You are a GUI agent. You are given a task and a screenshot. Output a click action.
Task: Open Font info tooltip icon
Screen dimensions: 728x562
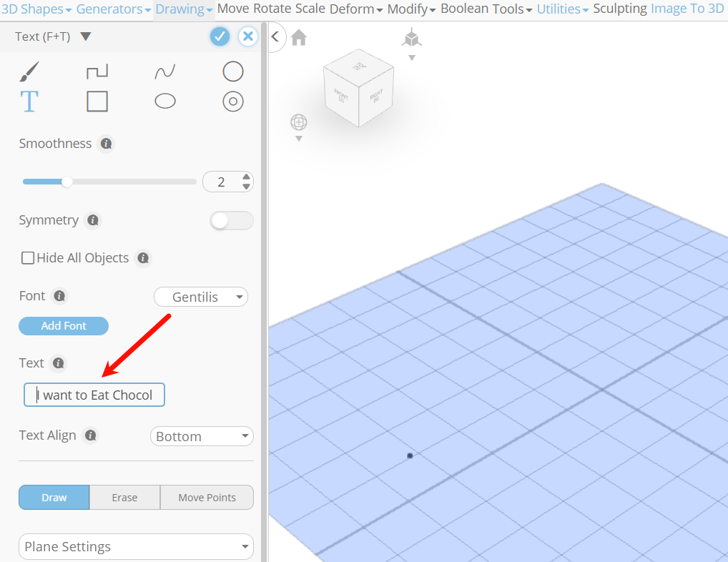(x=59, y=296)
